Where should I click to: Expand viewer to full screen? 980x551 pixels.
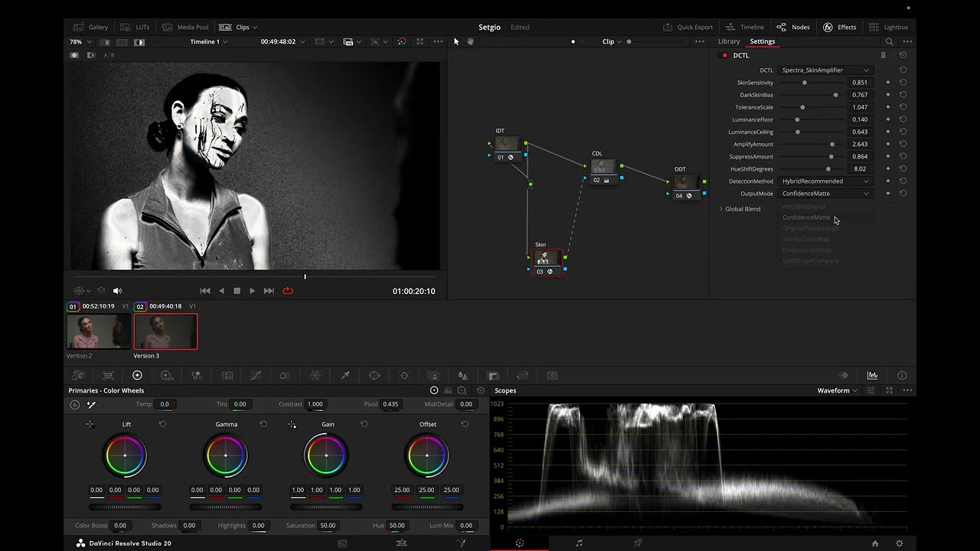click(x=420, y=41)
